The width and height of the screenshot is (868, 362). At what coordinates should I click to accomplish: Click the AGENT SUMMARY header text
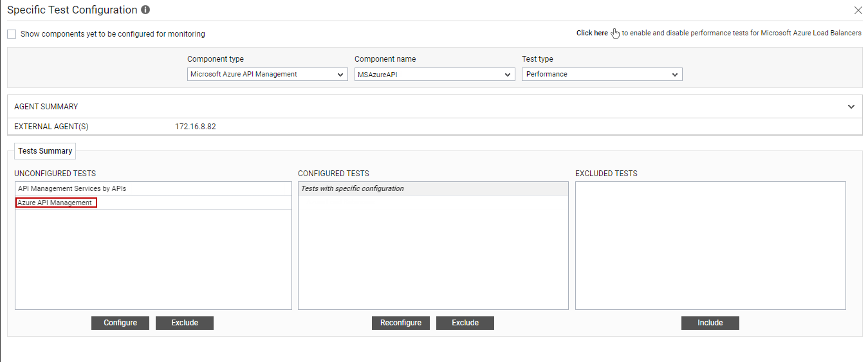(x=46, y=107)
